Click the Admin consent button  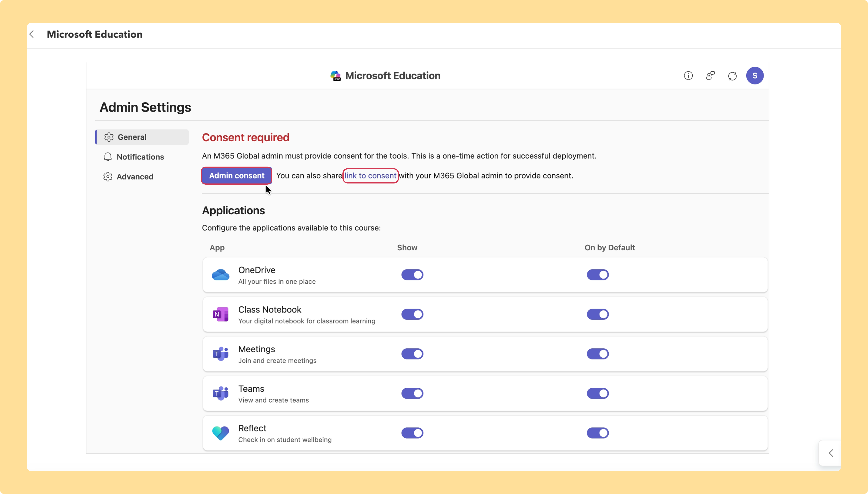coord(236,175)
